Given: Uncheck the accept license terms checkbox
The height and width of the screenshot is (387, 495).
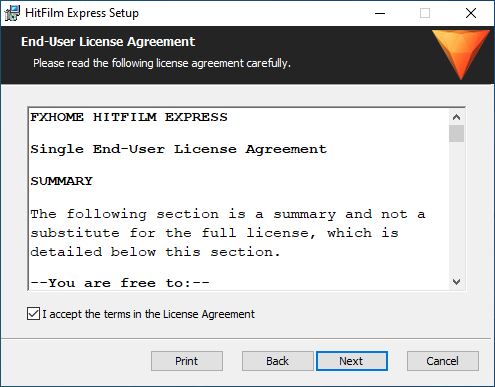Looking at the screenshot, I should [33, 314].
